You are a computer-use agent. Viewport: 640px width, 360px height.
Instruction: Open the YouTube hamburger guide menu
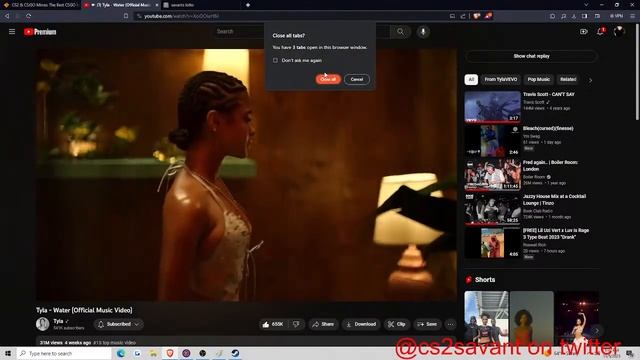pos(12,31)
